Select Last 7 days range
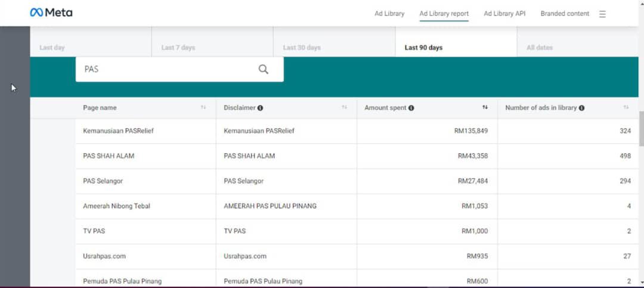The image size is (644, 288). click(x=212, y=42)
